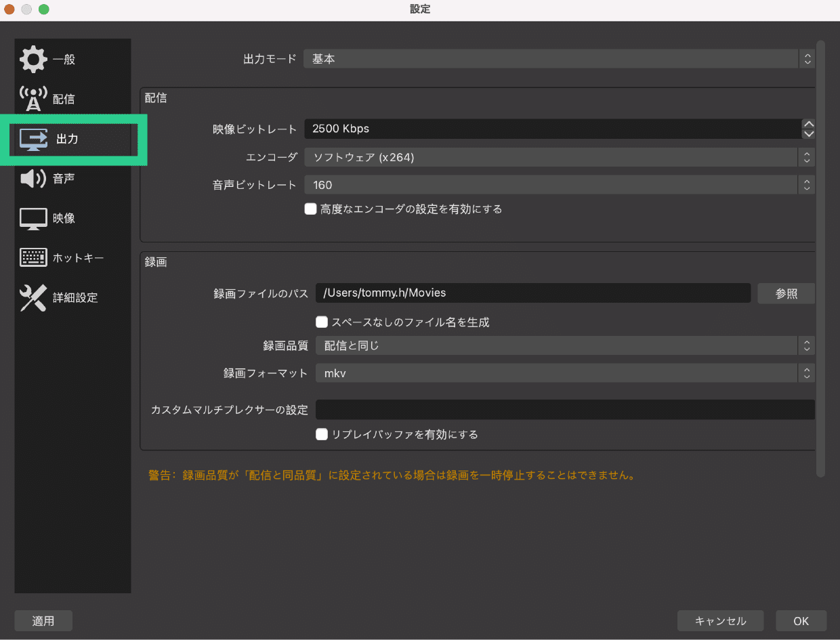840x640 pixels.
Task: Click the 映像ビットレート label
Action: coord(255,129)
